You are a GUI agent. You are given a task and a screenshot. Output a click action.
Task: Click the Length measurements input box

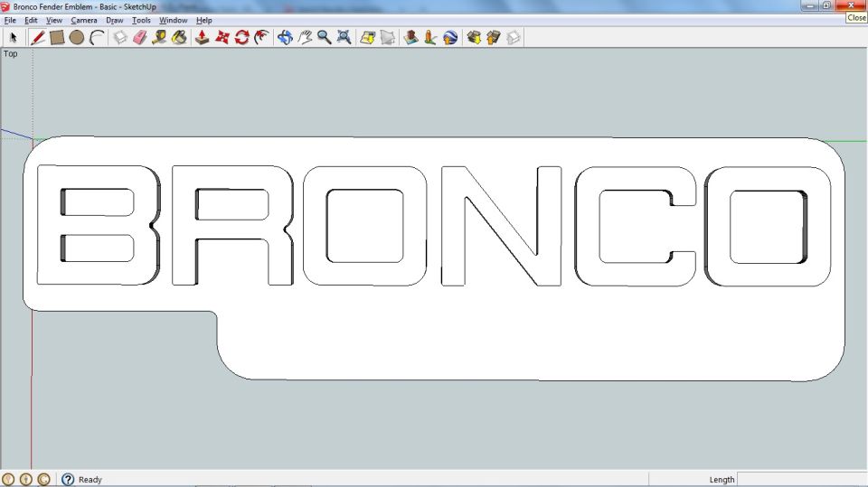tap(802, 479)
